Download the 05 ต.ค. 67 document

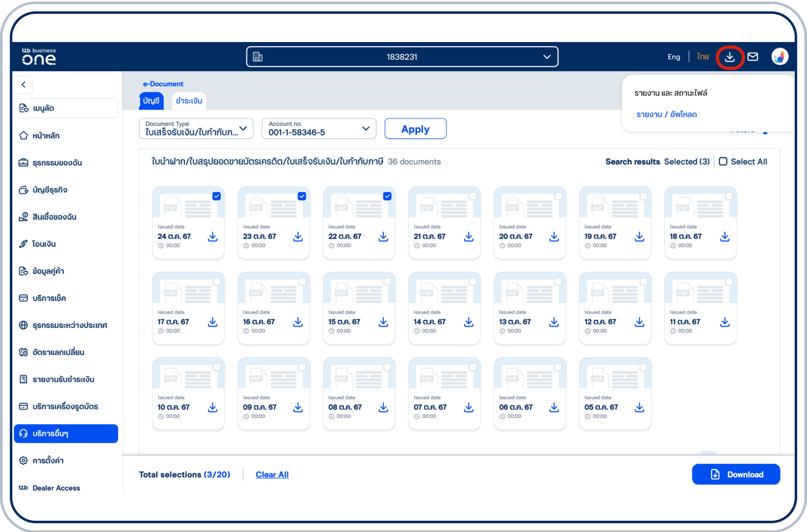639,408
